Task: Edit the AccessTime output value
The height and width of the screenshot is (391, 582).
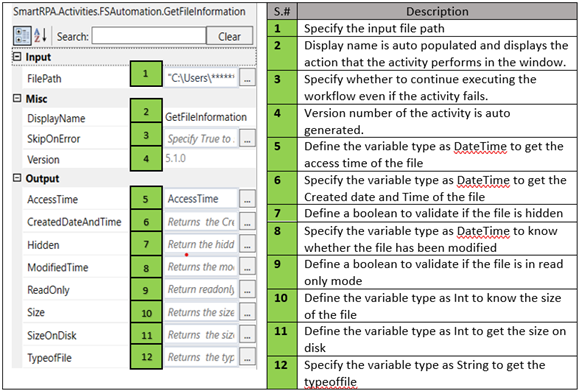Action: (x=201, y=199)
